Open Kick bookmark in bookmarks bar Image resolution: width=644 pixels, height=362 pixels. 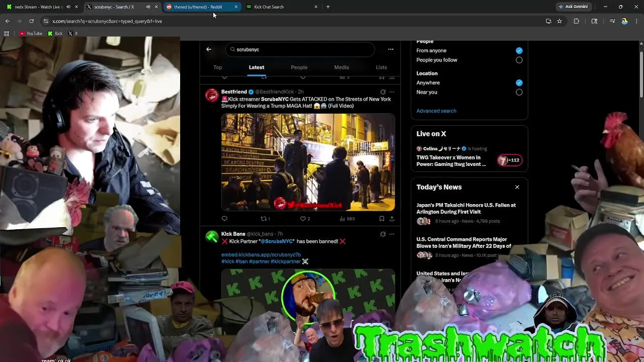55,34
